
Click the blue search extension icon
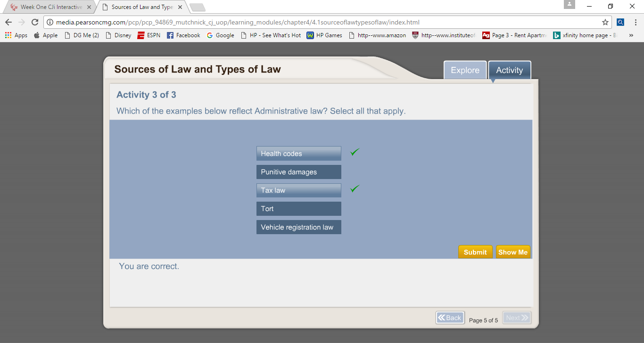(x=620, y=22)
